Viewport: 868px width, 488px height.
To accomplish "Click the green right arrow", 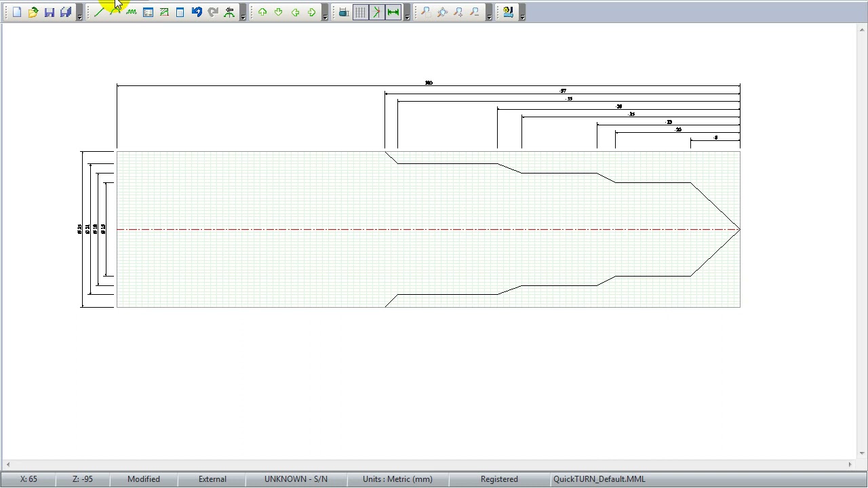I will click(x=311, y=12).
